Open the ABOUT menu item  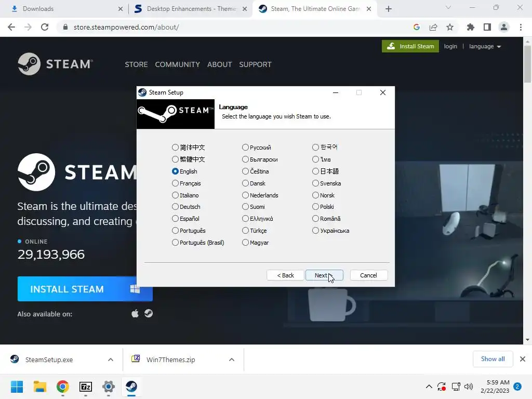pos(220,64)
